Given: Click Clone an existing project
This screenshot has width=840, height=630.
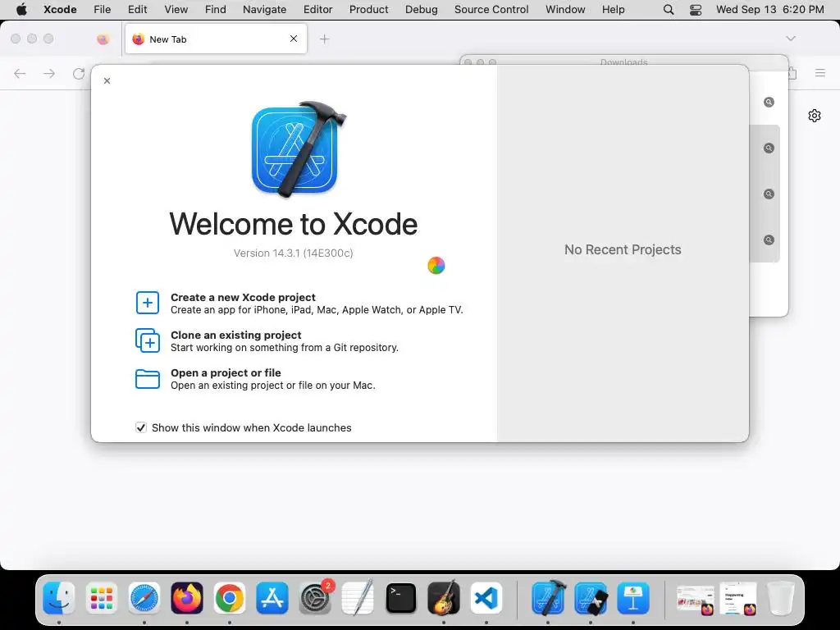Looking at the screenshot, I should tap(235, 335).
